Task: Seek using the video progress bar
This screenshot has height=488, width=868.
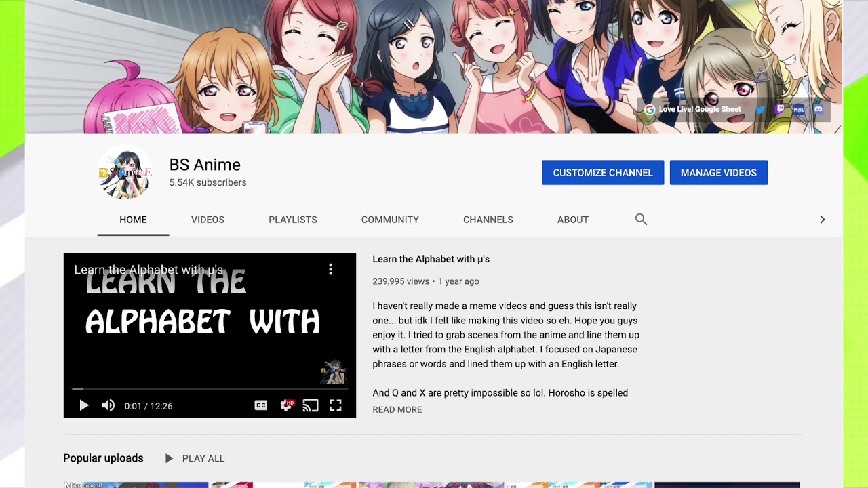Action: (210, 388)
